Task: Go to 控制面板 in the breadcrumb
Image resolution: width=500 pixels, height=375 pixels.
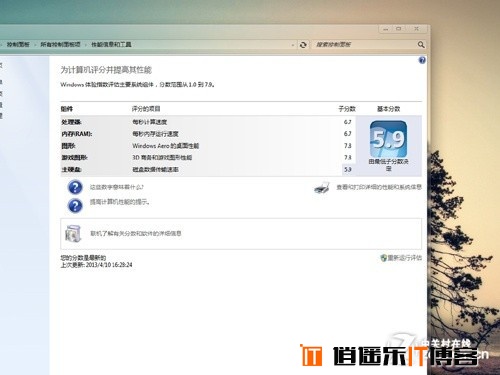Action: [18, 44]
